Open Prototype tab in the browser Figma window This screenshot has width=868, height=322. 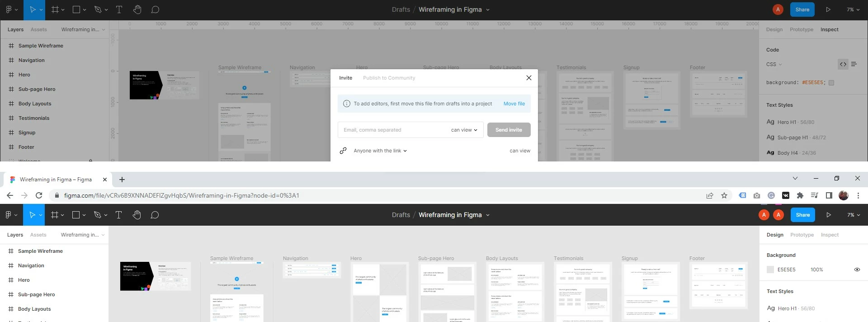[x=802, y=235]
